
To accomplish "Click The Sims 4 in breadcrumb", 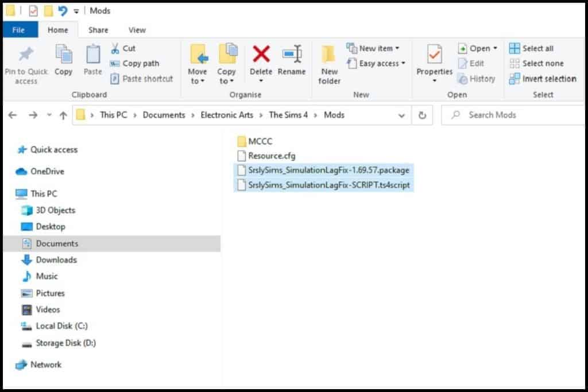I will [x=288, y=115].
